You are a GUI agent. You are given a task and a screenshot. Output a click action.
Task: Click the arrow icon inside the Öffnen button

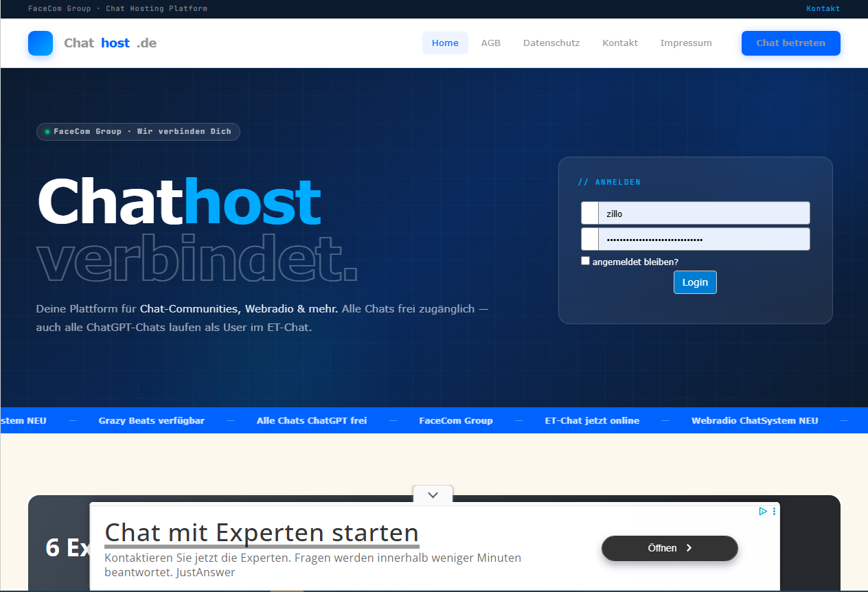coord(689,548)
